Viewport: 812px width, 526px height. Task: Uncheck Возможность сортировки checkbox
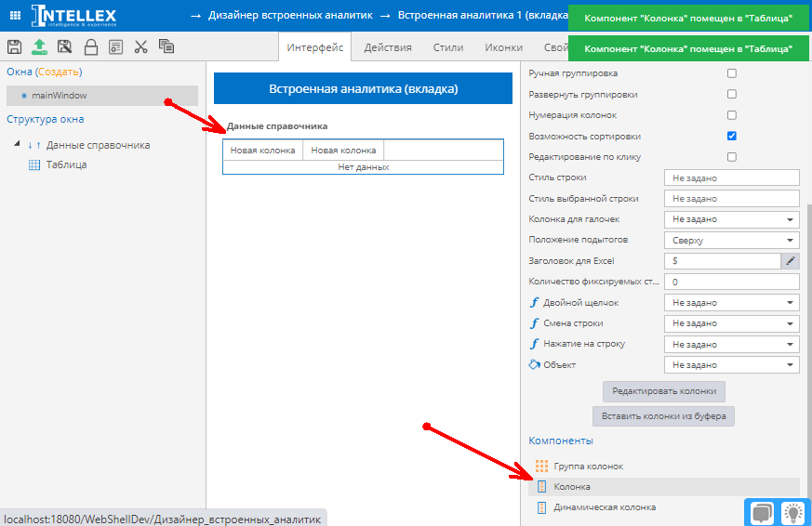click(732, 136)
